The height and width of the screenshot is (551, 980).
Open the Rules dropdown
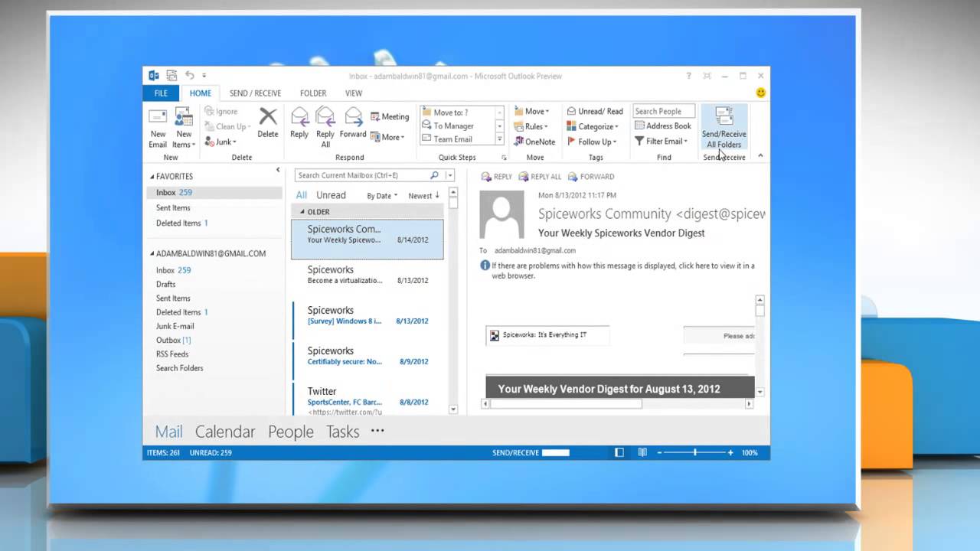531,126
